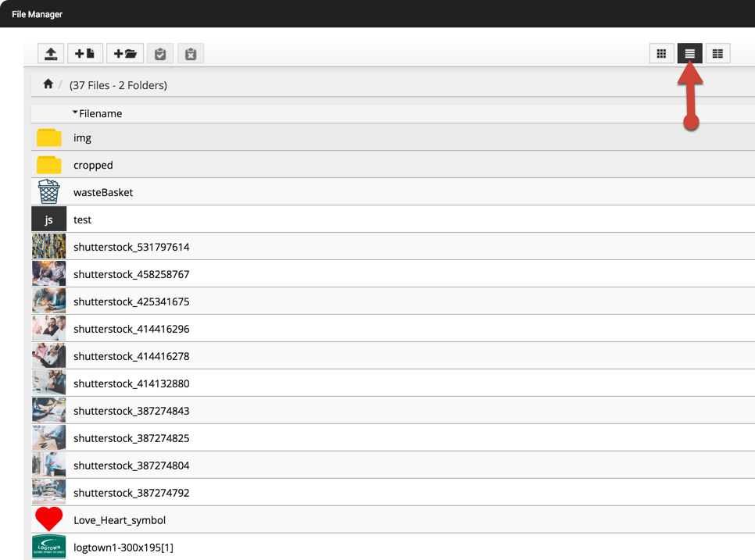Select file name shutterstock_414132880

[x=131, y=384]
